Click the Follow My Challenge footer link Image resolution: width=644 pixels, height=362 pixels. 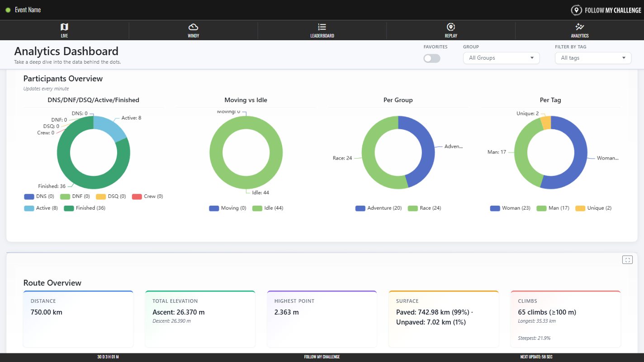click(322, 357)
